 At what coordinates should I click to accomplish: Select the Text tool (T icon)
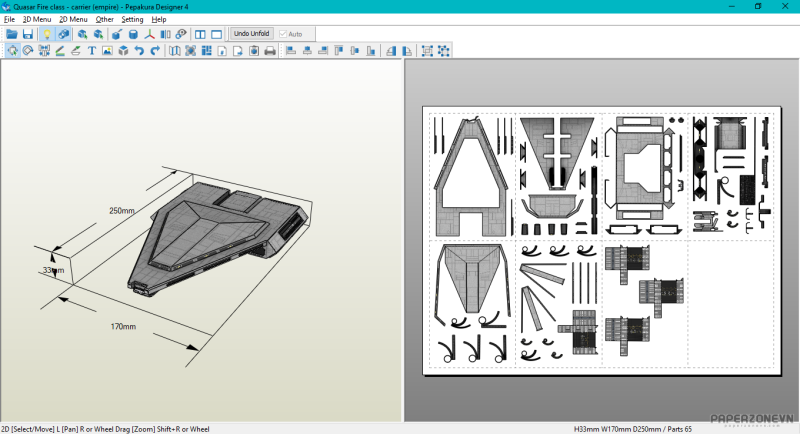[92, 51]
